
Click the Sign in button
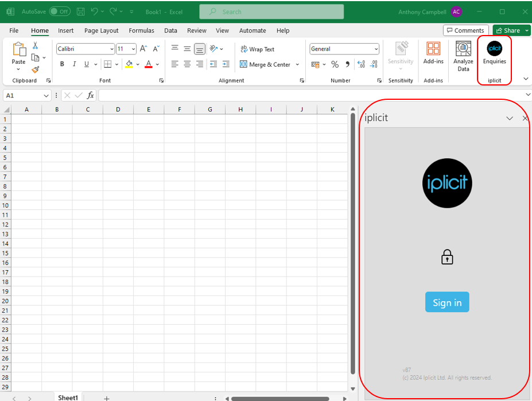click(x=447, y=302)
